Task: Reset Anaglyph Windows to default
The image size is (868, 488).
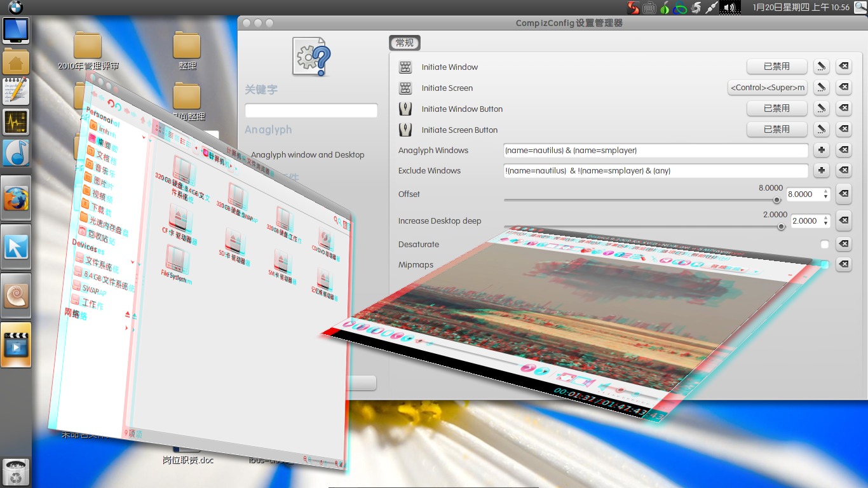Action: pos(844,151)
